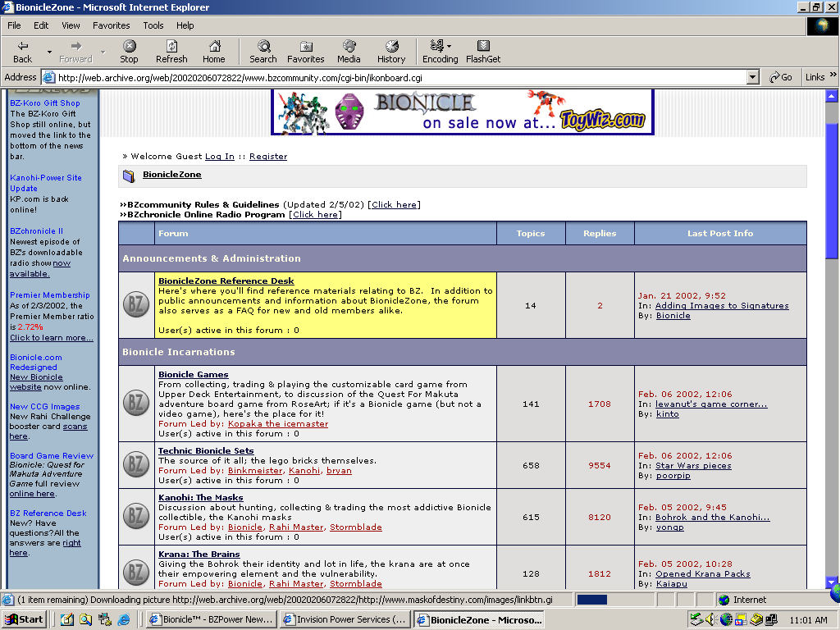
Task: Switch to Bionicle BZPower taskbar window
Action: click(x=212, y=620)
